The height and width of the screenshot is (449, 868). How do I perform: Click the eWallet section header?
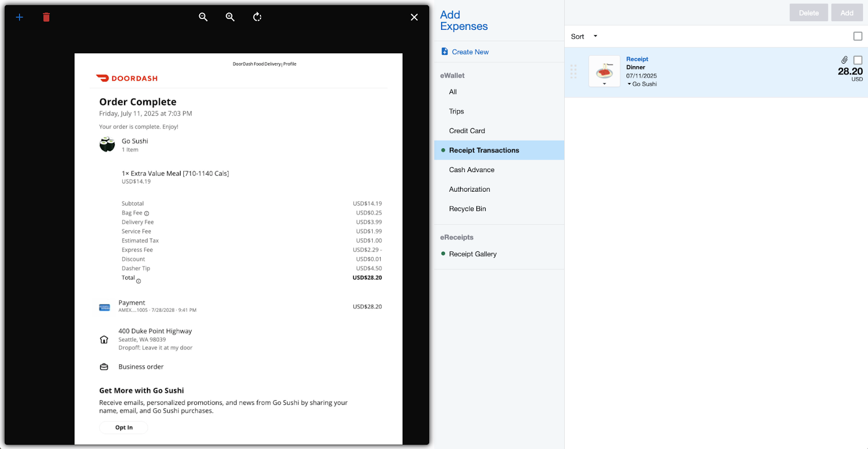[x=452, y=75]
